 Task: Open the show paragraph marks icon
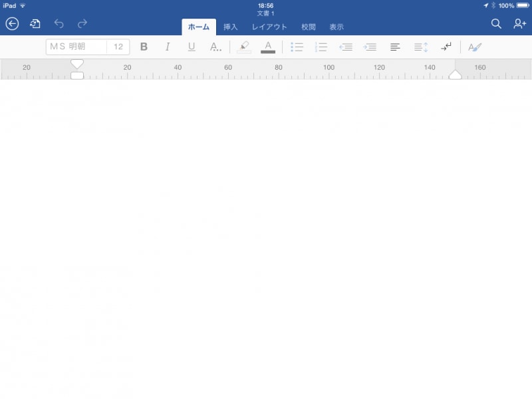(446, 47)
